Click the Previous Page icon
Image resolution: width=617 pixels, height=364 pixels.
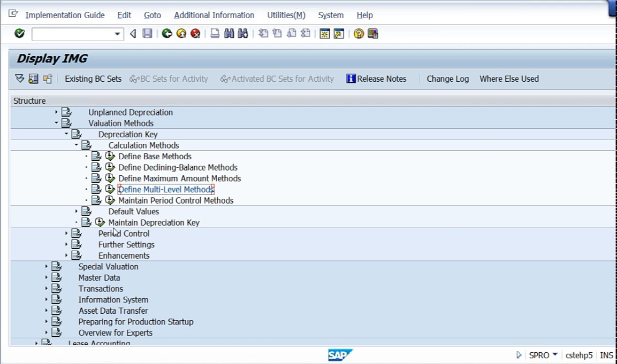[277, 34]
